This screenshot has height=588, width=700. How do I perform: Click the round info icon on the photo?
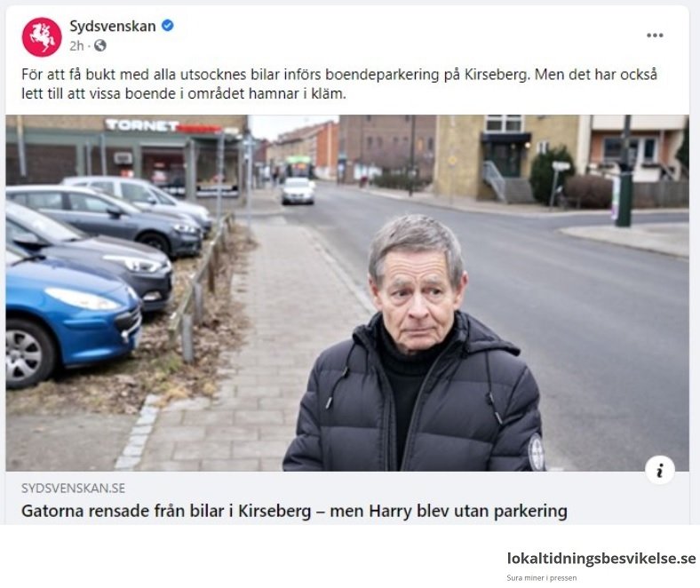(x=659, y=470)
